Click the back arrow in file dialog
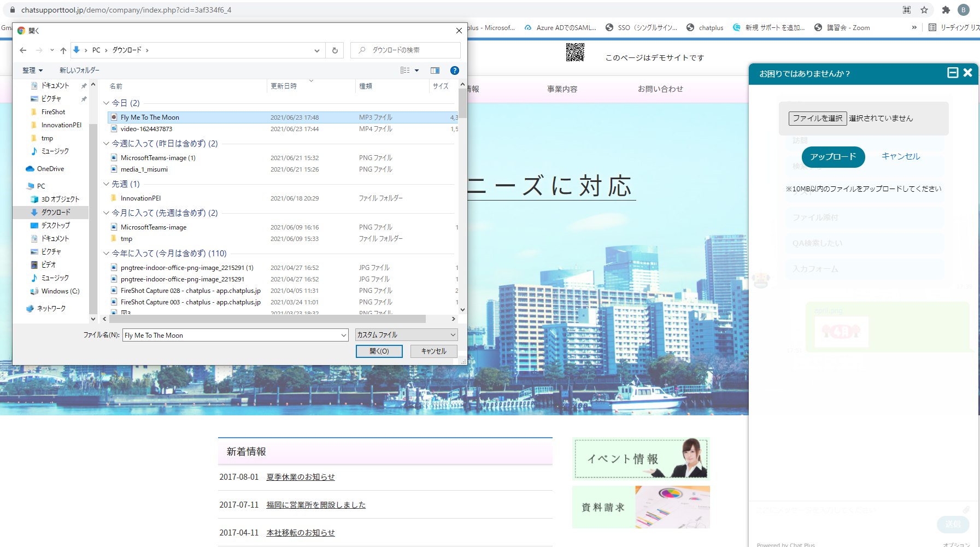 click(23, 50)
